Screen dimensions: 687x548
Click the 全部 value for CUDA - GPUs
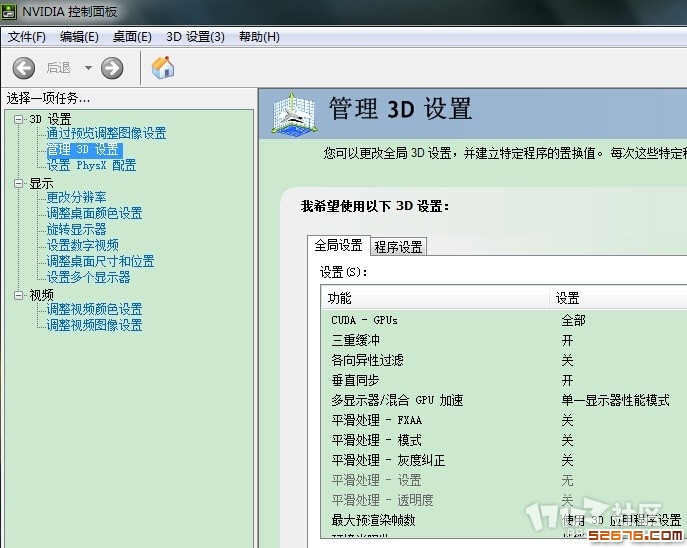[574, 320]
